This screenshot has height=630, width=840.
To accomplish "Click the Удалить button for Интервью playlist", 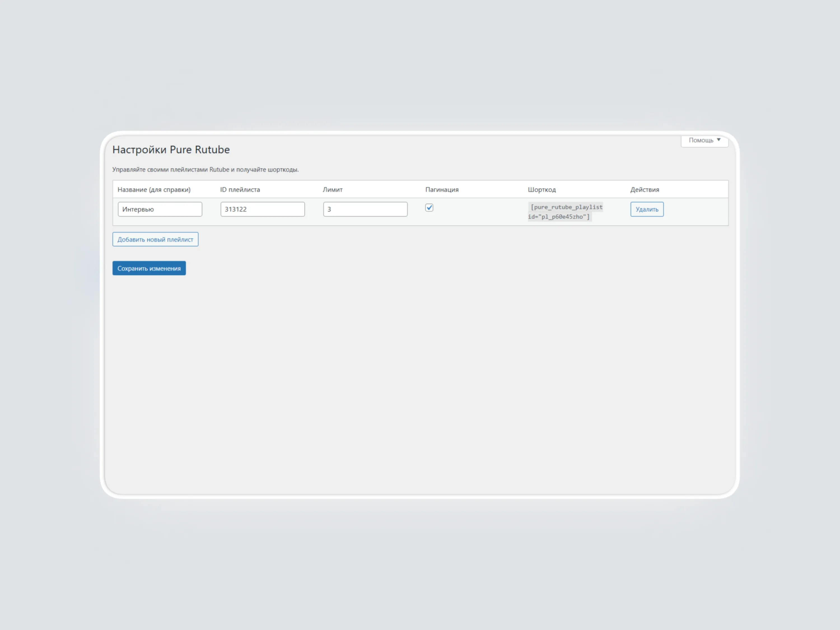I will pos(647,209).
